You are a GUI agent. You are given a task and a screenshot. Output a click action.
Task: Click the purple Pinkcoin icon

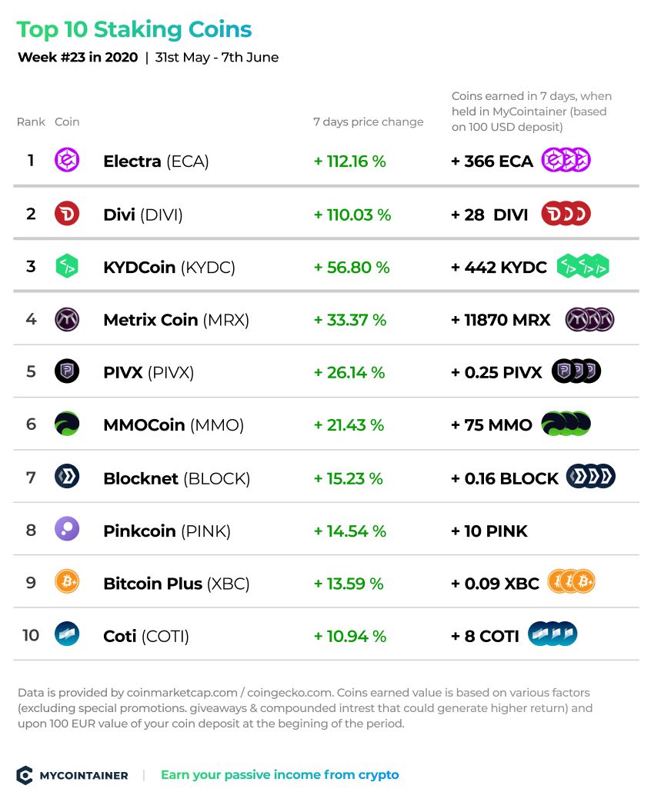[67, 529]
